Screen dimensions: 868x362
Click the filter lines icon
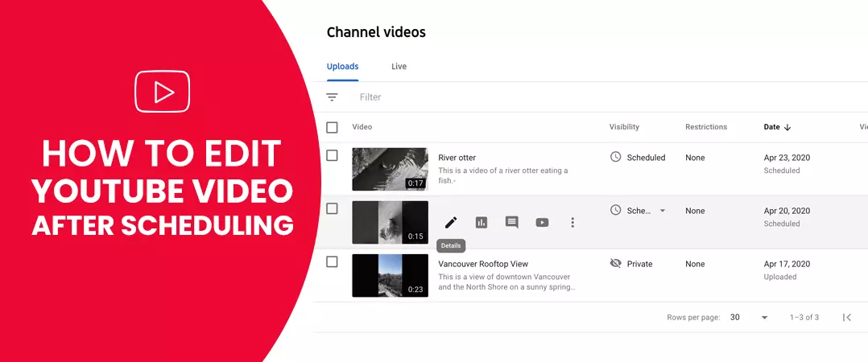332,97
